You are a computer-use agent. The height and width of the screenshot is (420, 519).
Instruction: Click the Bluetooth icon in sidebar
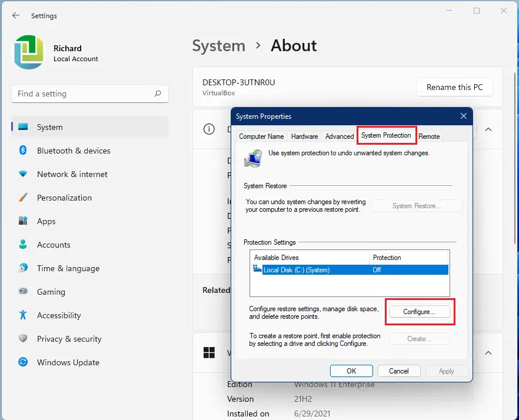(23, 150)
